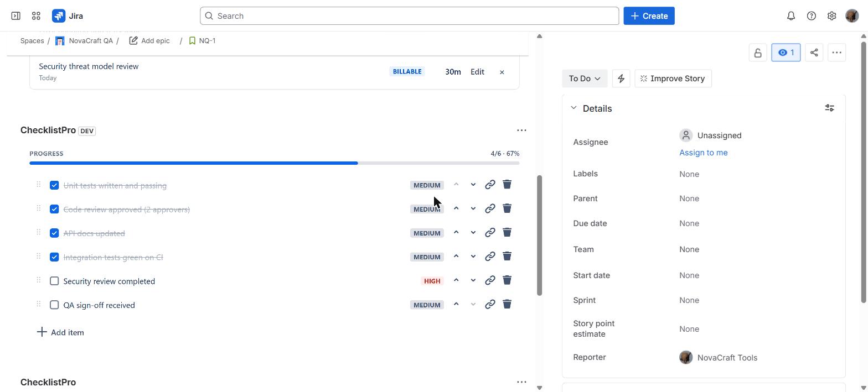The height and width of the screenshot is (392, 868).
Task: Toggle the watch issue eye button
Action: pos(786,53)
